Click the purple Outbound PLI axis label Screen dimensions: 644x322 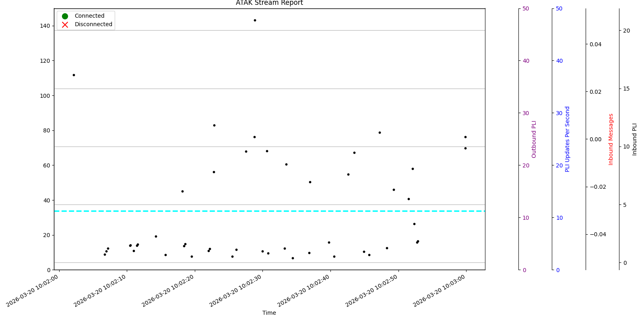tap(534, 139)
